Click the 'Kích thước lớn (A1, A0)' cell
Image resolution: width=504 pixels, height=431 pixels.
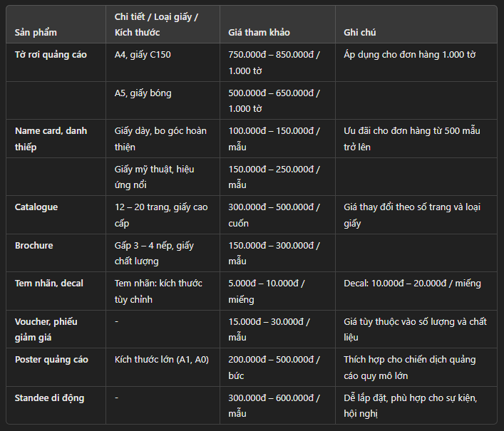coord(162,359)
